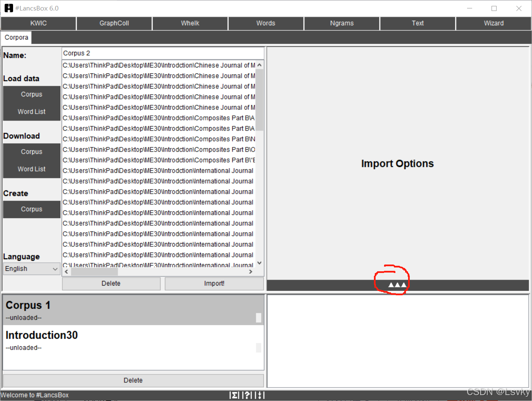Click Corpus button under Create
Viewport: 532px width, 401px height.
click(32, 209)
